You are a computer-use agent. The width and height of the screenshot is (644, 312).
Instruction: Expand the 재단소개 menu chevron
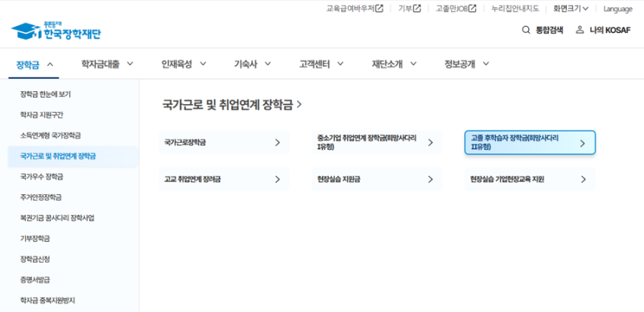tap(413, 64)
